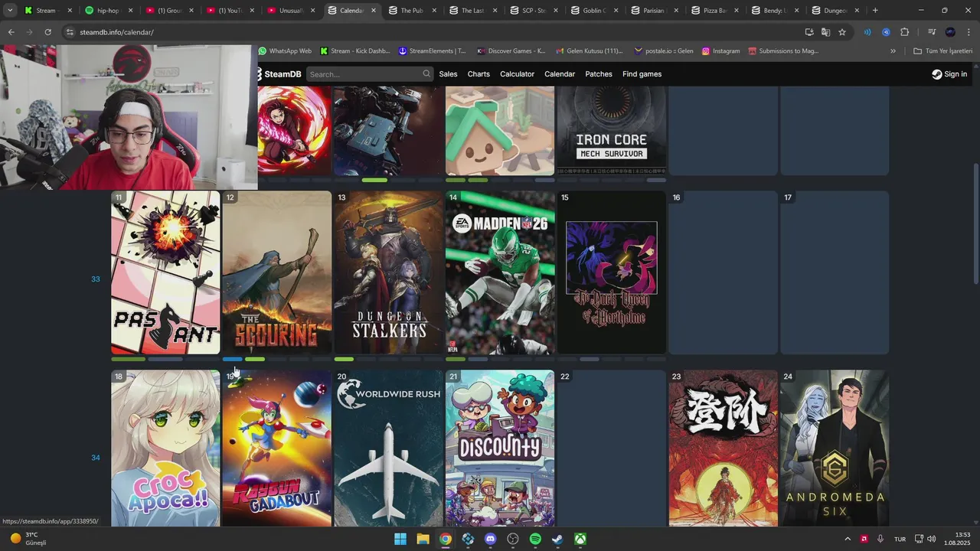Open the Croc Apoca game cover on day 18
980x551 pixels.
pyautogui.click(x=165, y=448)
